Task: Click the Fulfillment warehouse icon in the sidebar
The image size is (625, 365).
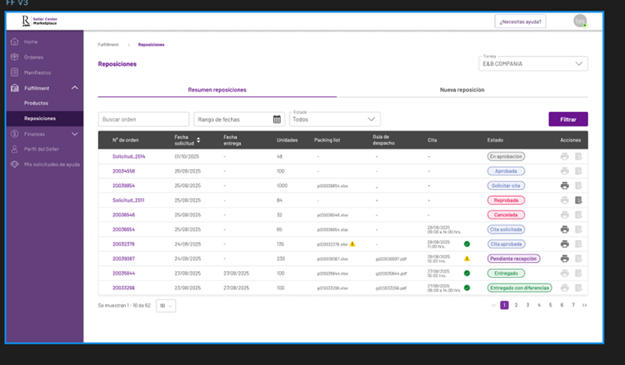Action: (x=15, y=88)
